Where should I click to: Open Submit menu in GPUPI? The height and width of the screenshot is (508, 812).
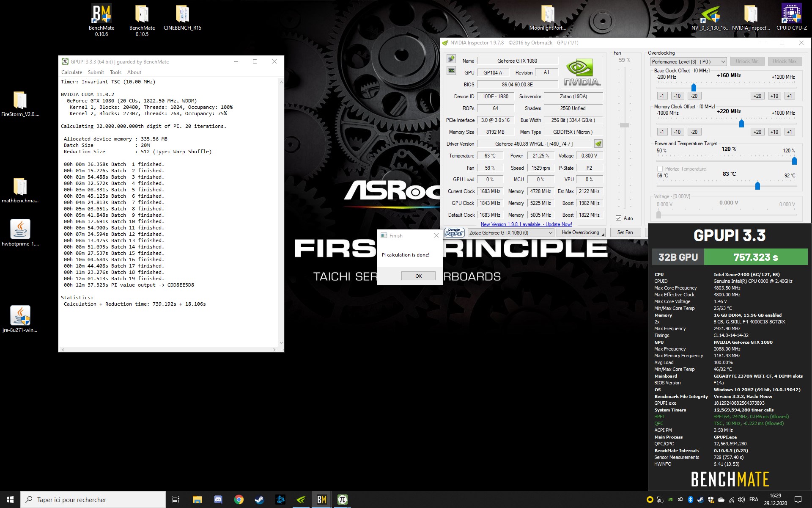[x=96, y=72]
